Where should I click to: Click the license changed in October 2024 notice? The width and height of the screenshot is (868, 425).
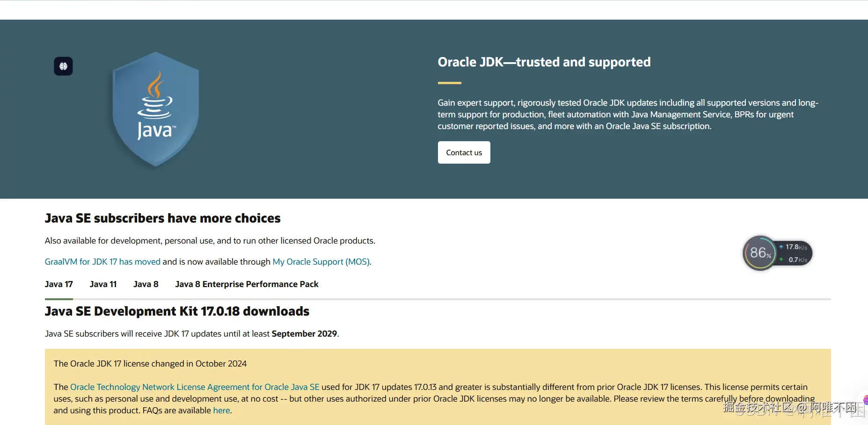tap(150, 364)
